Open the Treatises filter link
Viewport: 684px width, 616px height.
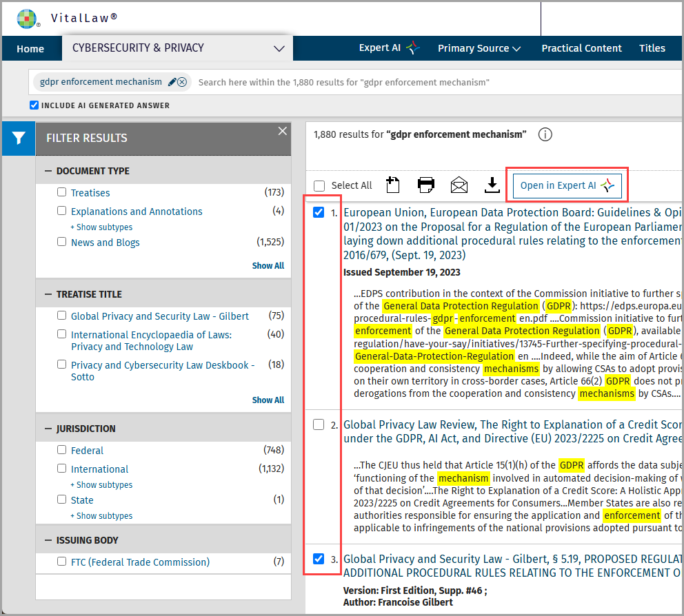click(90, 193)
